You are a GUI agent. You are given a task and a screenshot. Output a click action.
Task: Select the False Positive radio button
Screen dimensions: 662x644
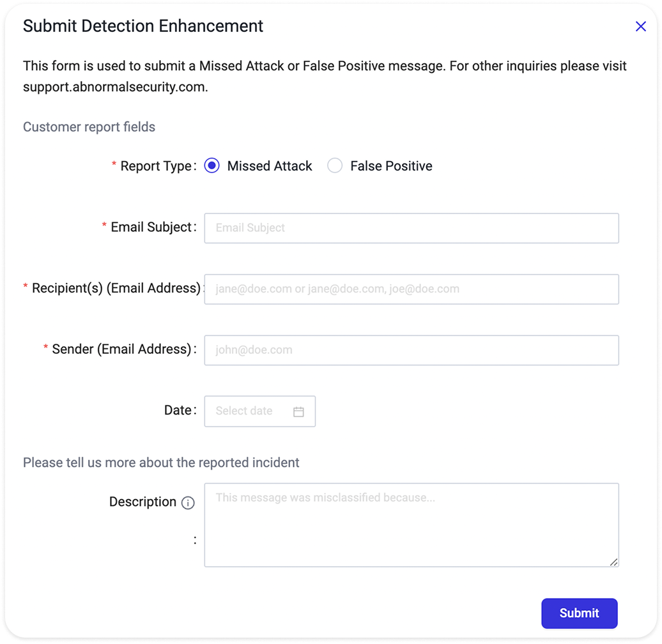coord(335,166)
